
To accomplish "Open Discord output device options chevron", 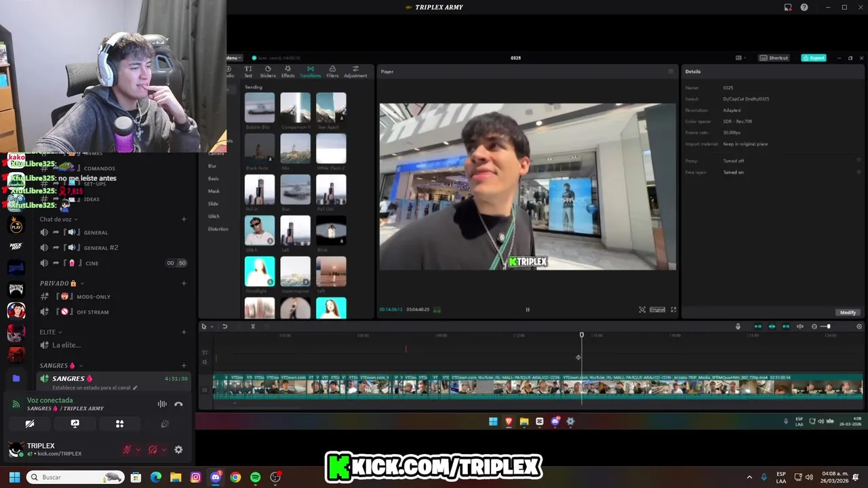I will 164,449.
